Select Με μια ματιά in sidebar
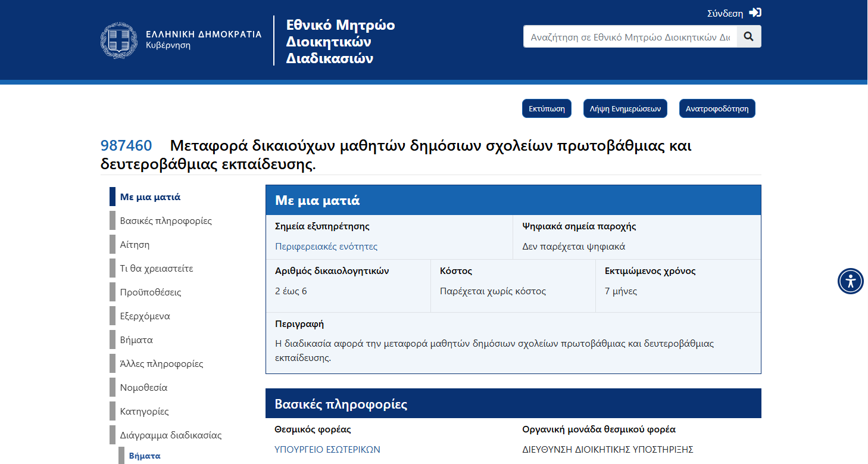This screenshot has height=464, width=868. 150,197
